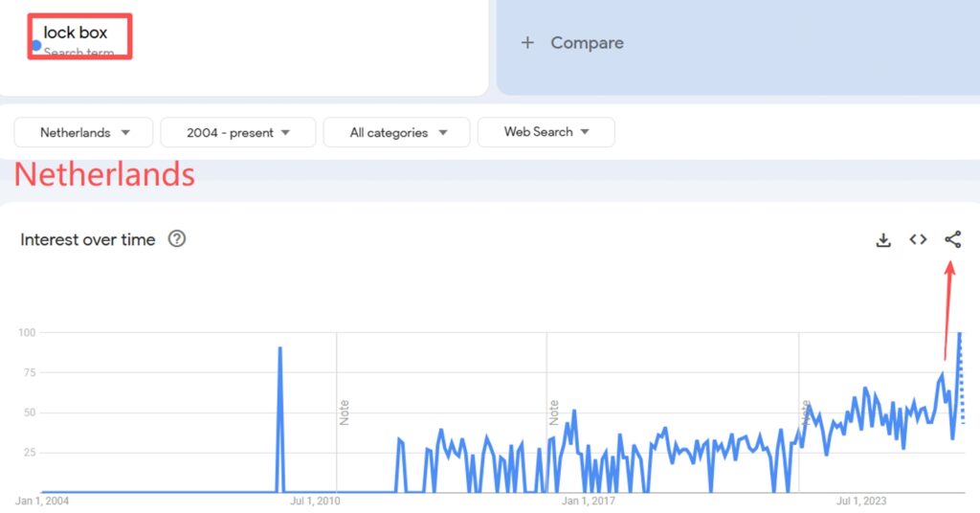Select the Note marker near Jul 1, 2010
The height and width of the screenshot is (513, 980).
(344, 413)
